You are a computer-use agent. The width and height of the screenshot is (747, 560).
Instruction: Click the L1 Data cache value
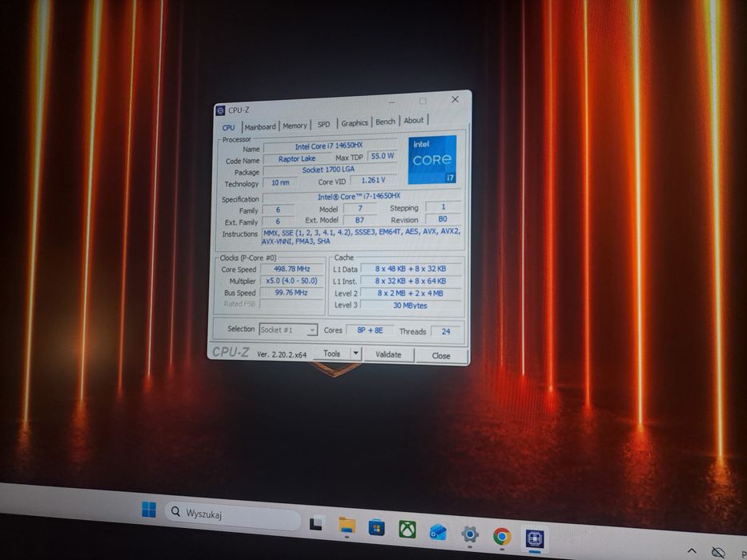click(411, 269)
